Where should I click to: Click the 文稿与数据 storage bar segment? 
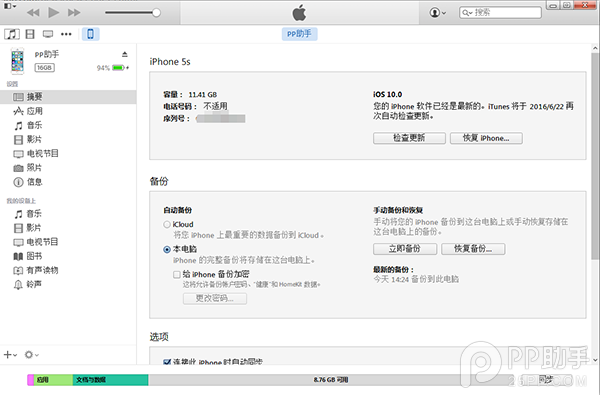click(111, 380)
